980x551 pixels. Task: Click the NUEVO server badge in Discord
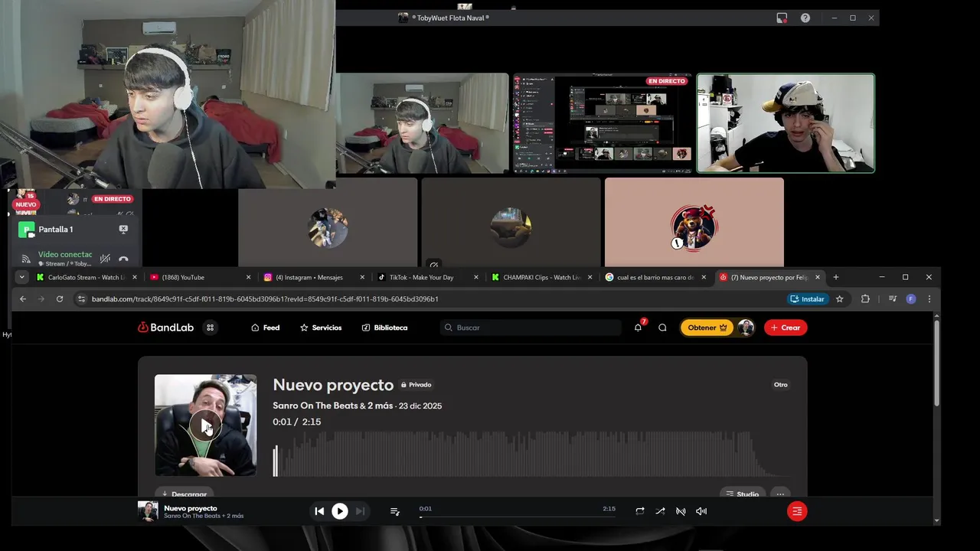[x=26, y=204]
